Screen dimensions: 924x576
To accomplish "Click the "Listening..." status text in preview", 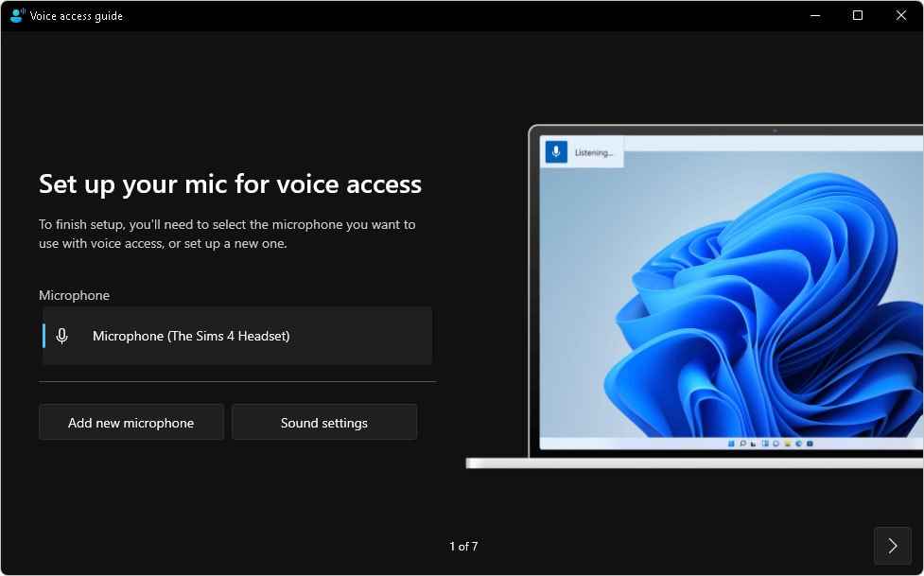I will click(x=594, y=152).
